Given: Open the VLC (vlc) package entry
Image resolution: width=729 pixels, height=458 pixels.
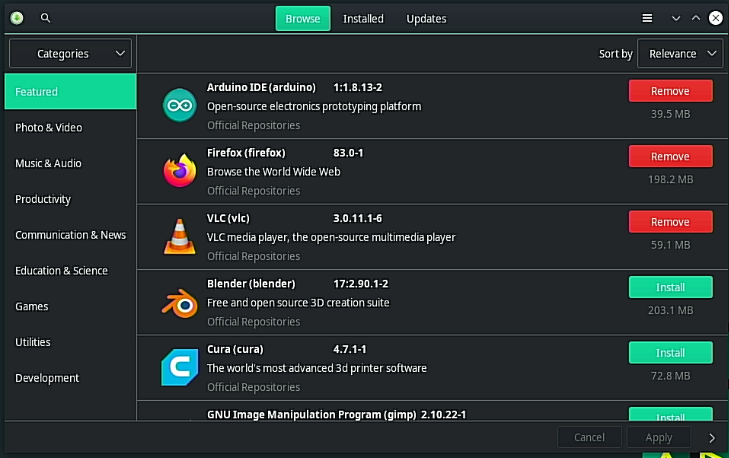Looking at the screenshot, I should (x=432, y=237).
